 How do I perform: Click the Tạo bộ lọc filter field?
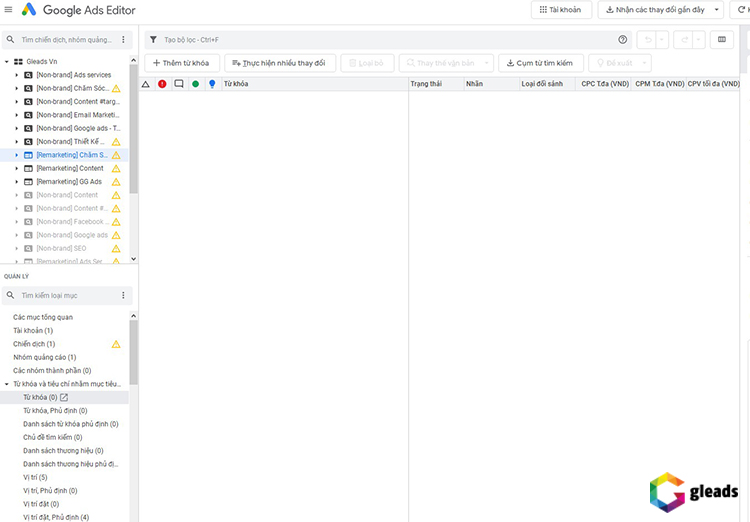pyautogui.click(x=380, y=40)
